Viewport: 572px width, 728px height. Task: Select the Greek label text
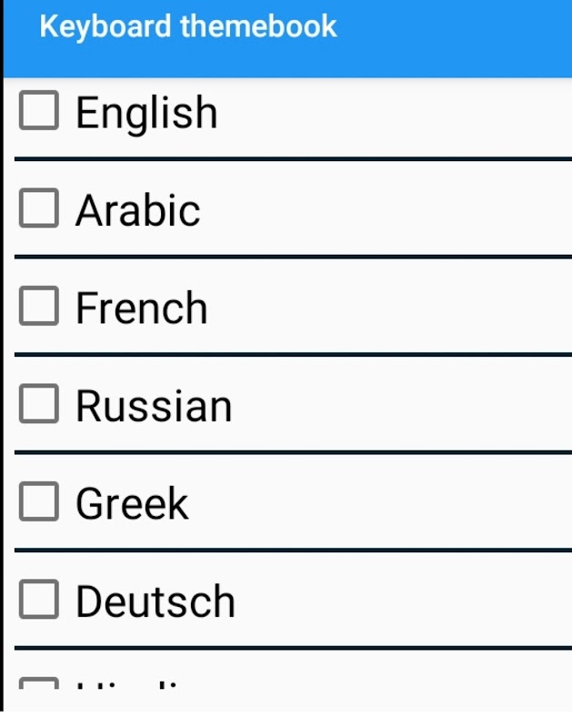click(x=132, y=503)
